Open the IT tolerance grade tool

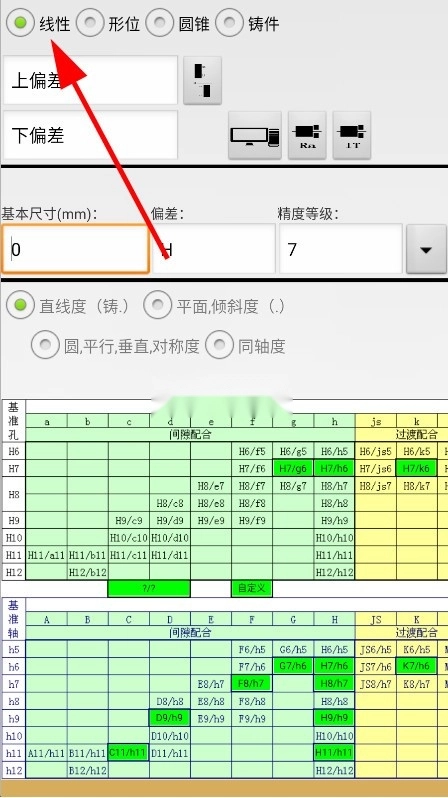(x=352, y=135)
